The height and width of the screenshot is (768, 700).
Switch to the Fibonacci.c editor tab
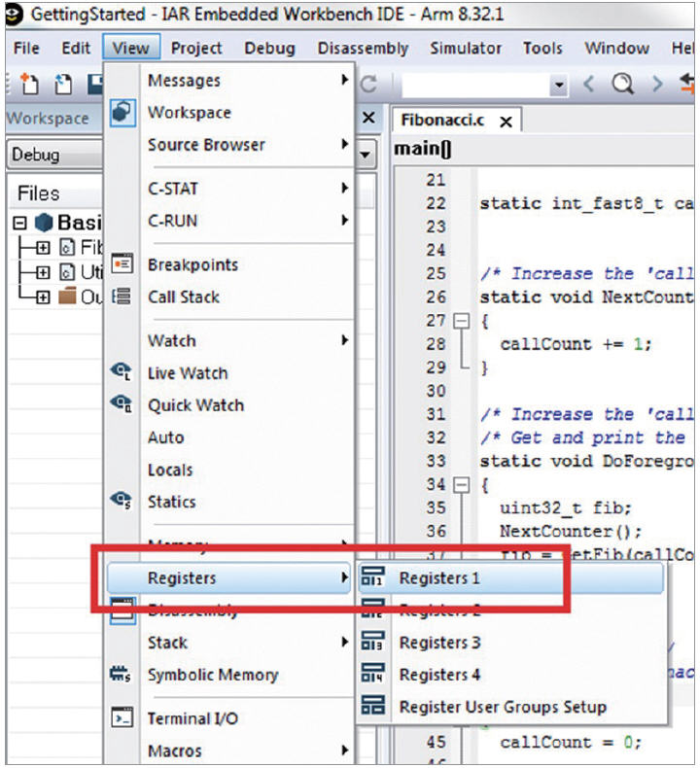[440, 121]
